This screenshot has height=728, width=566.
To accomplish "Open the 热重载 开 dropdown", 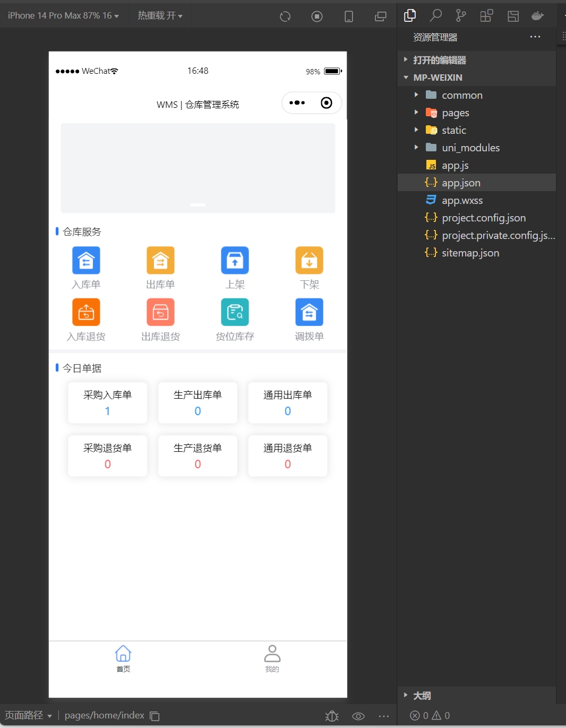I will pos(160,15).
